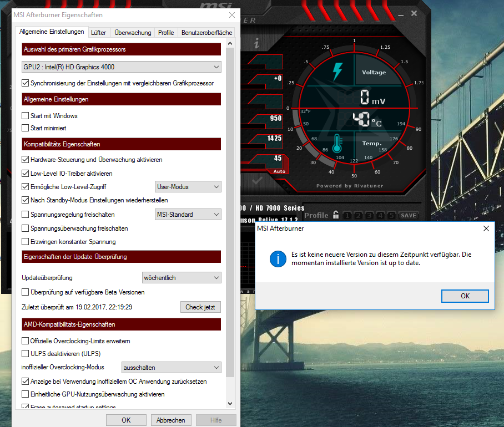Viewport: 504px width, 427px height.
Task: Switch to Allgemeine Einstellungen tab
Action: (52, 32)
